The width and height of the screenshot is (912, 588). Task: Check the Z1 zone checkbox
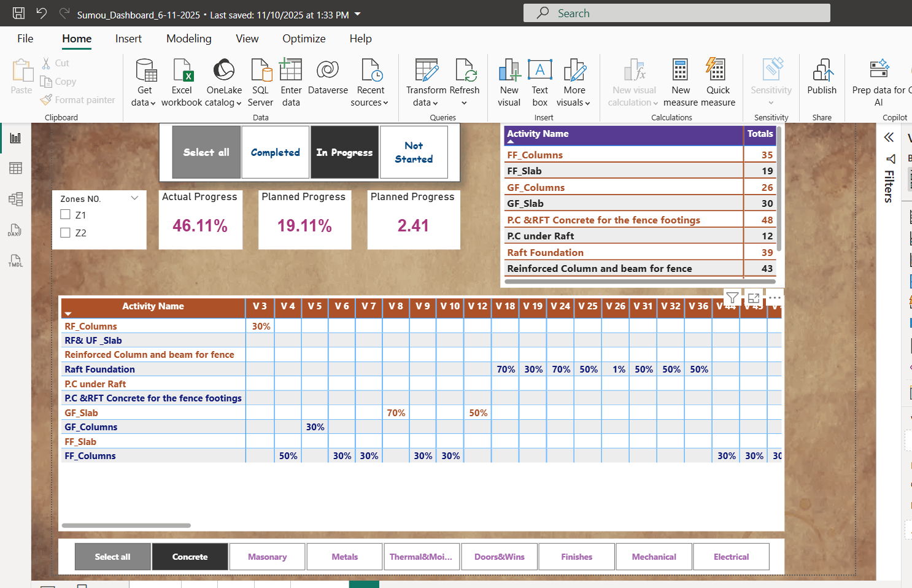point(65,214)
